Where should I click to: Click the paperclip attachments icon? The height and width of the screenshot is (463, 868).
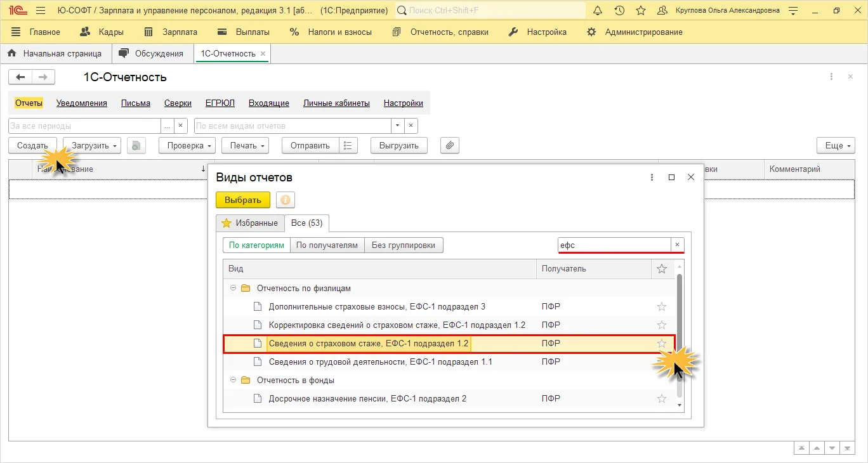pos(449,145)
